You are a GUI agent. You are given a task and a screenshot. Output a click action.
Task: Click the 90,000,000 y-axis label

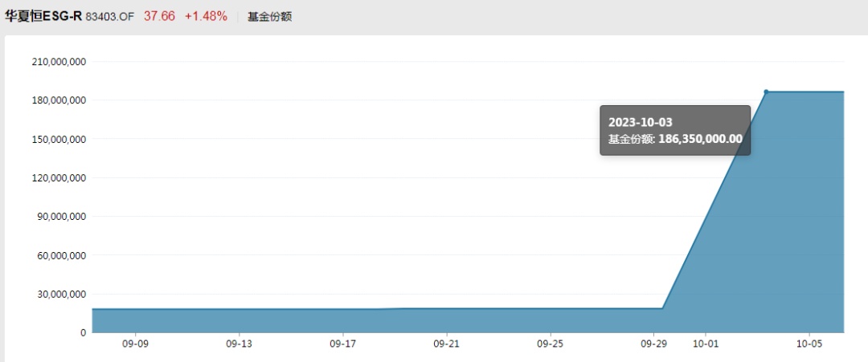(59, 217)
